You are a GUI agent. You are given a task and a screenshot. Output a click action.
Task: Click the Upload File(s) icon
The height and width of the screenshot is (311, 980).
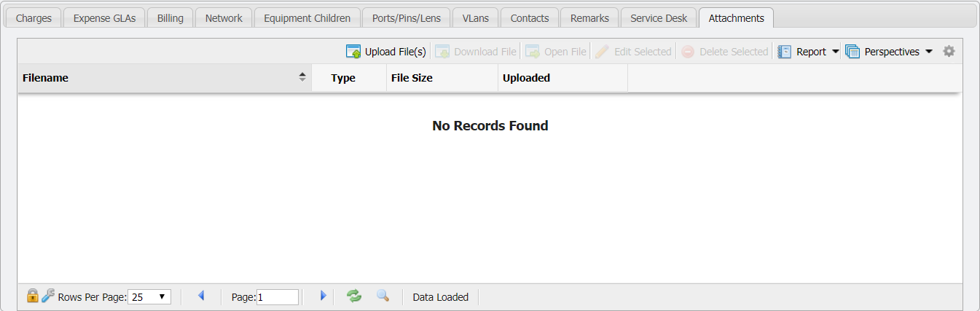(353, 52)
